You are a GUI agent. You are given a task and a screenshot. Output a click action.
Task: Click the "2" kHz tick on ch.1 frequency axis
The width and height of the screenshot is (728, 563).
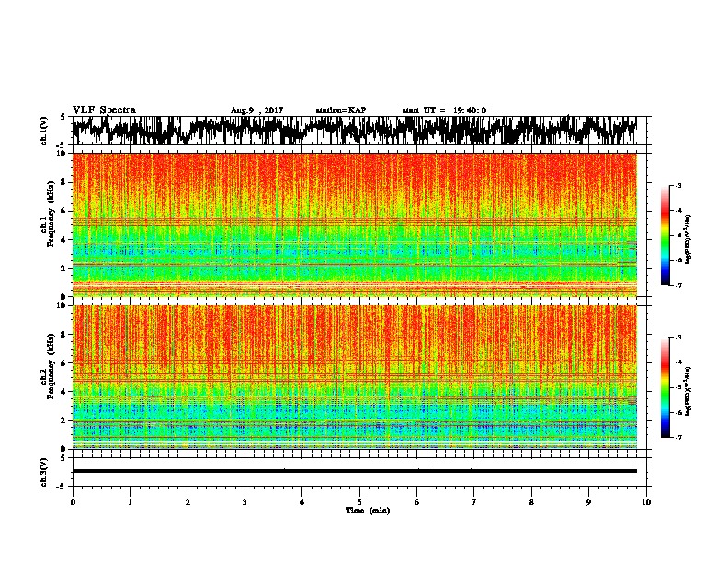pos(65,269)
